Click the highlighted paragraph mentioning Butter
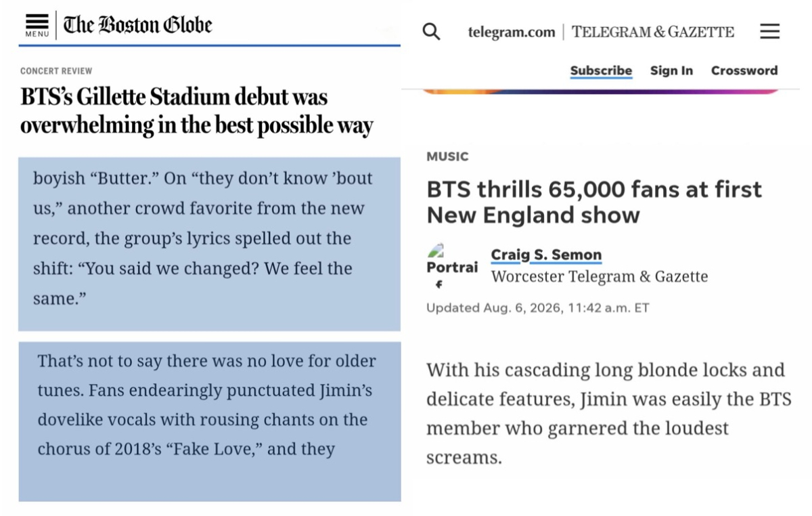Screen dimensions: 812x516 coord(209,244)
